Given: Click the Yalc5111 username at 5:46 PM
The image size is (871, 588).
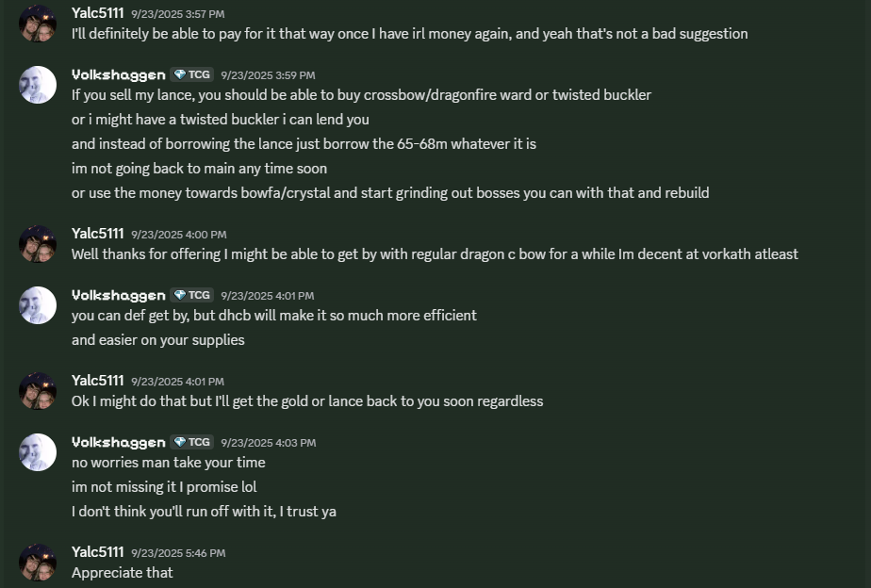Looking at the screenshot, I should coord(97,552).
